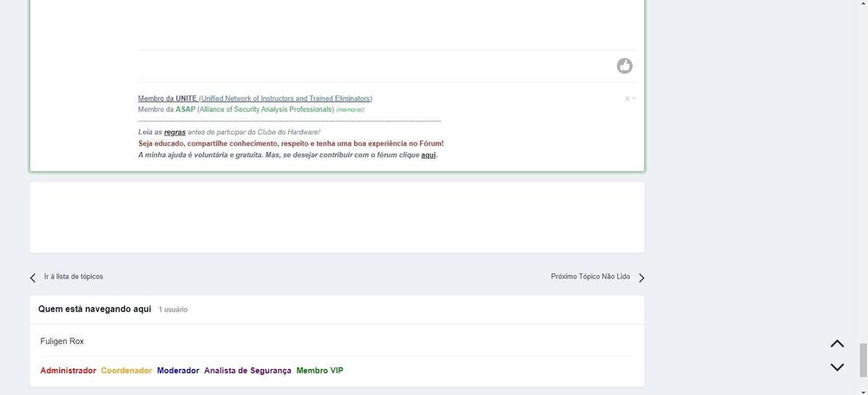The image size is (868, 395).
Task: Go to "Ir à lista de tópicos"
Action: (74, 277)
